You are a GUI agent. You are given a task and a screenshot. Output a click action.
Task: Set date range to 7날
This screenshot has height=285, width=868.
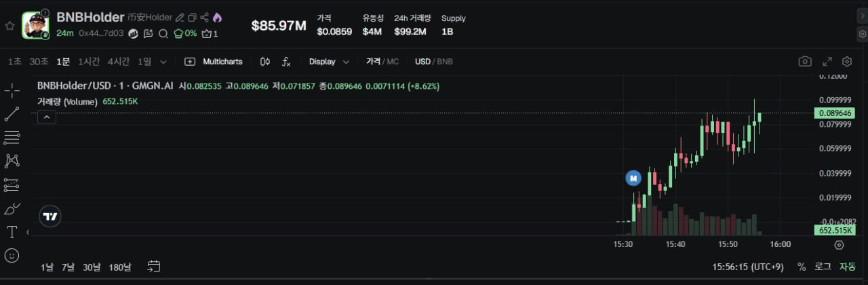click(x=68, y=267)
